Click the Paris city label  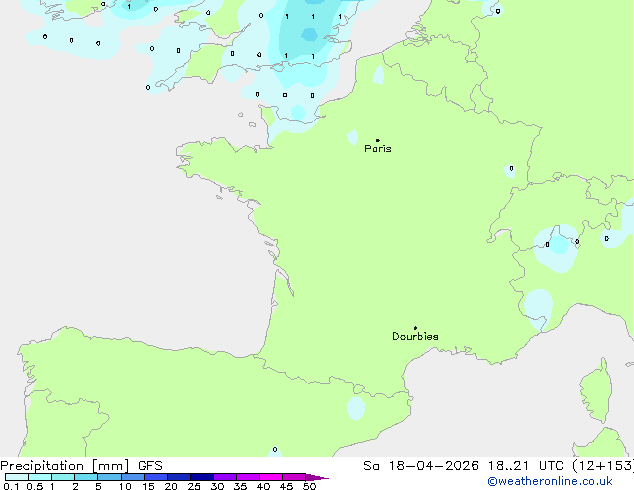click(x=378, y=148)
